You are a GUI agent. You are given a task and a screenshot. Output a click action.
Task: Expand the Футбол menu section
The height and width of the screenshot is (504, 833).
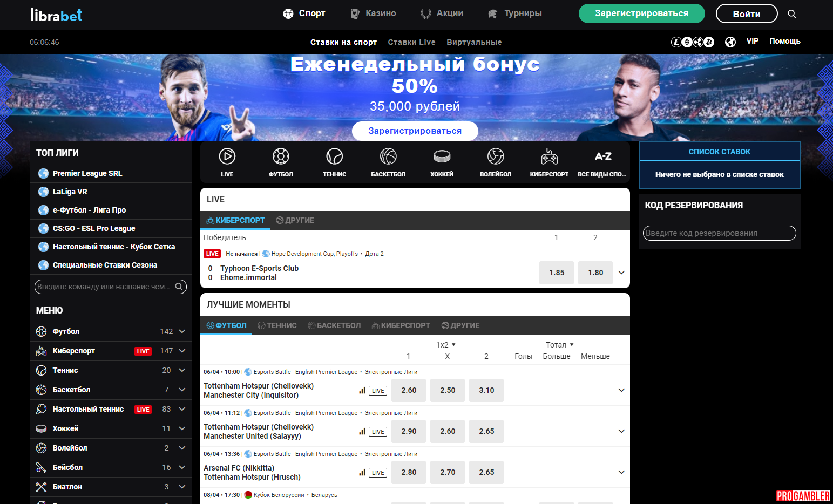tap(182, 331)
